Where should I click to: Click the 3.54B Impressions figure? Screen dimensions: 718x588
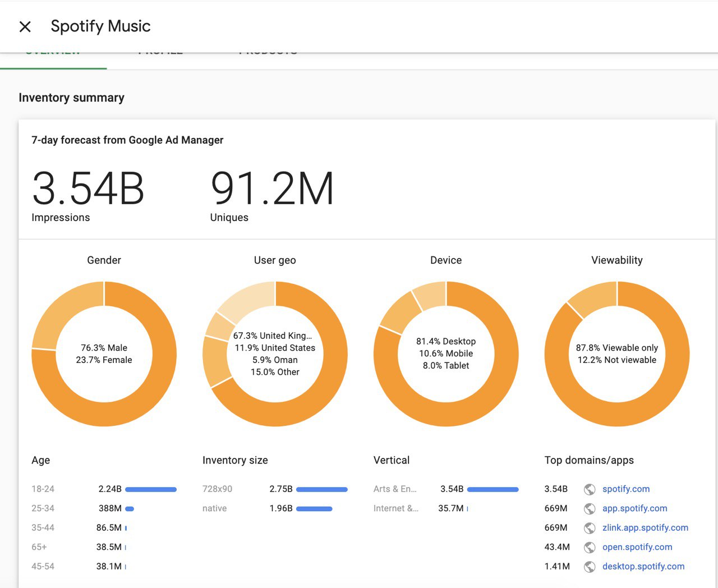click(x=88, y=189)
